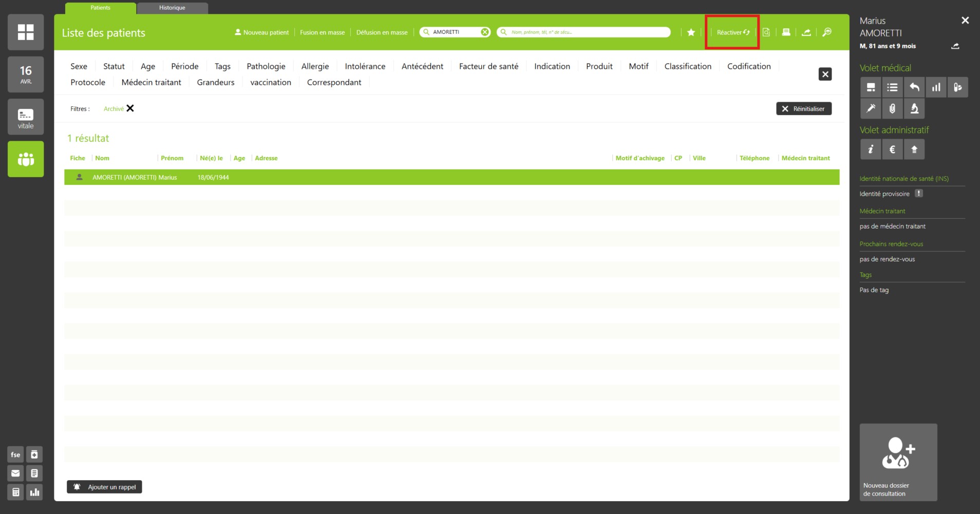
Task: Click the star favorites icon
Action: point(691,32)
